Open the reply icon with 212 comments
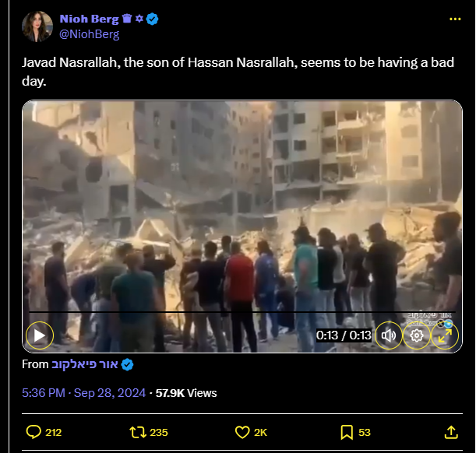 pyautogui.click(x=33, y=432)
